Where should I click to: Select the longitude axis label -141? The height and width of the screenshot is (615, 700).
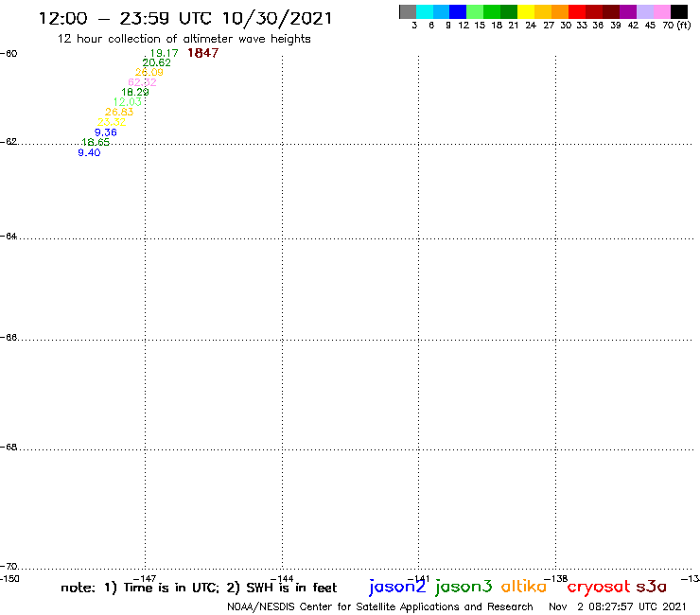[418, 579]
